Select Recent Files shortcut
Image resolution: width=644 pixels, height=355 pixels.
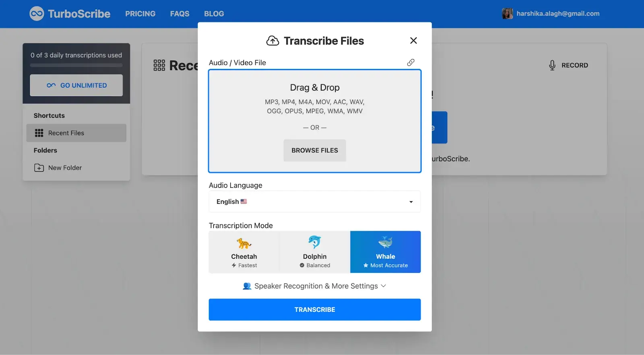pyautogui.click(x=76, y=133)
